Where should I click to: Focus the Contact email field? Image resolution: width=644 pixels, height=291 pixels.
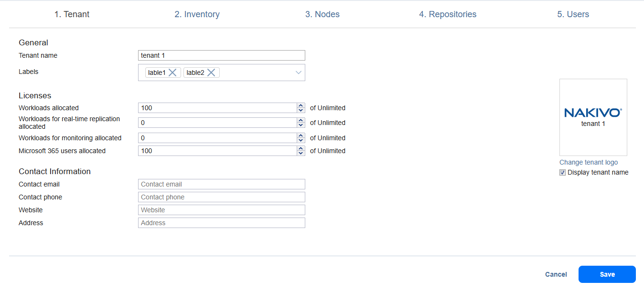point(221,184)
